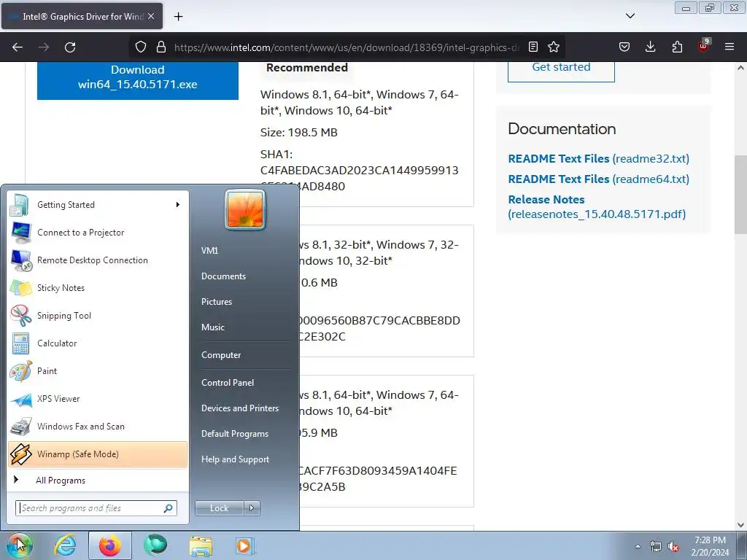Launch Calculator from Start menu
The height and width of the screenshot is (560, 747).
click(x=98, y=343)
